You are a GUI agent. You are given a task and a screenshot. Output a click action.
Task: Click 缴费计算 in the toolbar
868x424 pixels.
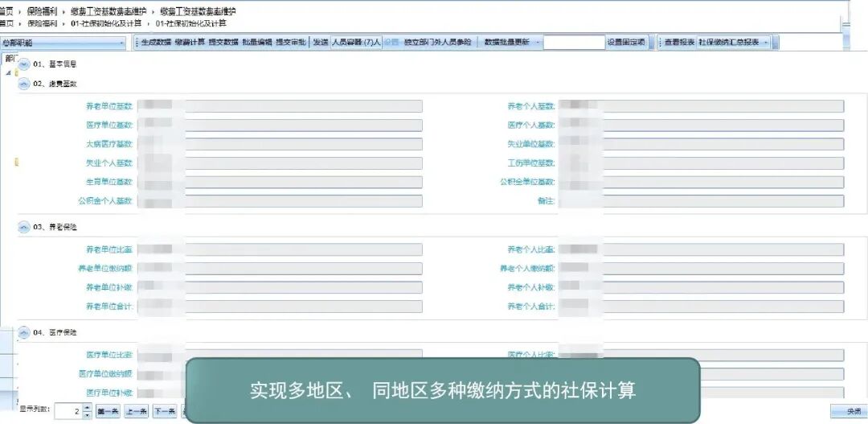click(190, 42)
